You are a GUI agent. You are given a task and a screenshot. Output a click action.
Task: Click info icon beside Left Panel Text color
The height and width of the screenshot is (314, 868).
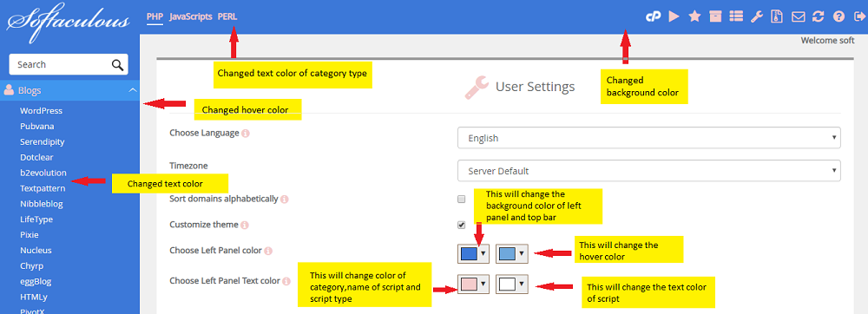286,281
